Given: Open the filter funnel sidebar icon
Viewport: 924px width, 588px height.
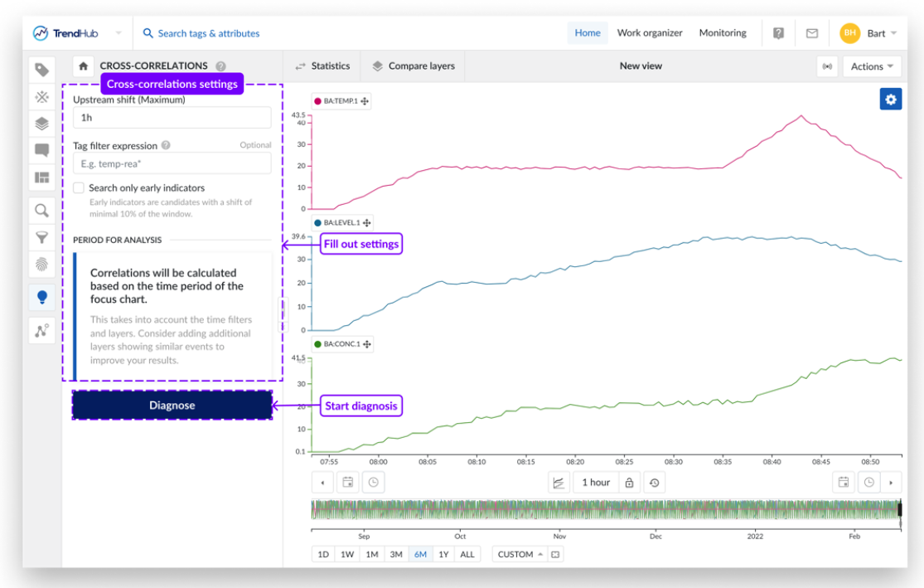Looking at the screenshot, I should tap(41, 238).
